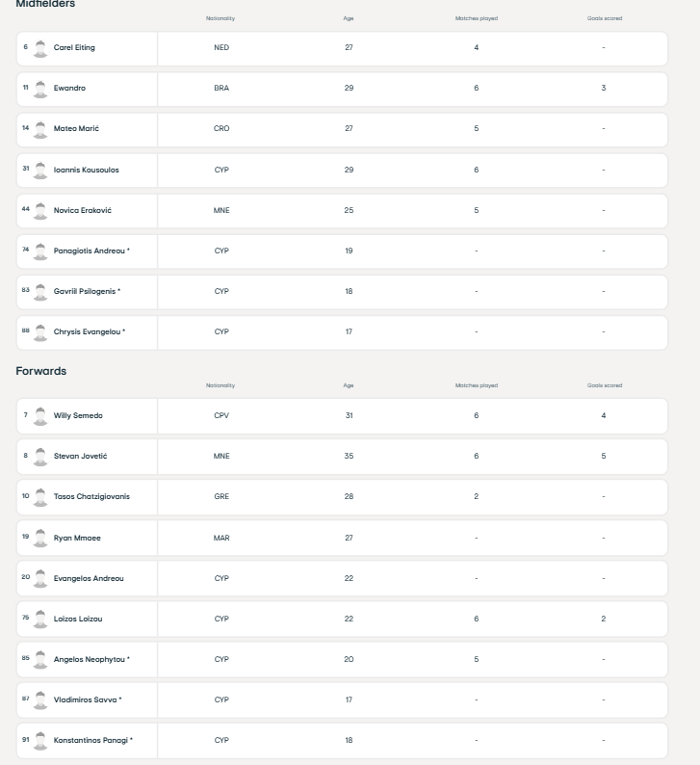Image resolution: width=700 pixels, height=765 pixels.
Task: Click Stevan Jovetić's player avatar
Action: click(40, 457)
